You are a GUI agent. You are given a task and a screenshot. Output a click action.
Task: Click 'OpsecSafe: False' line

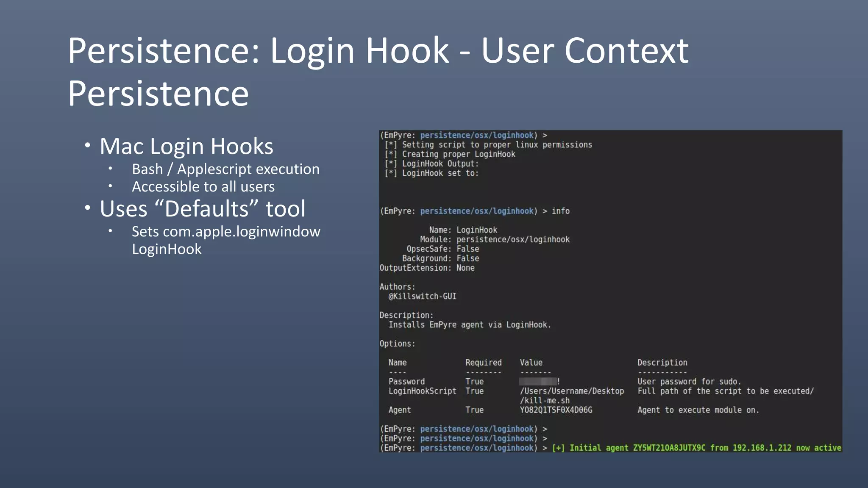point(443,249)
